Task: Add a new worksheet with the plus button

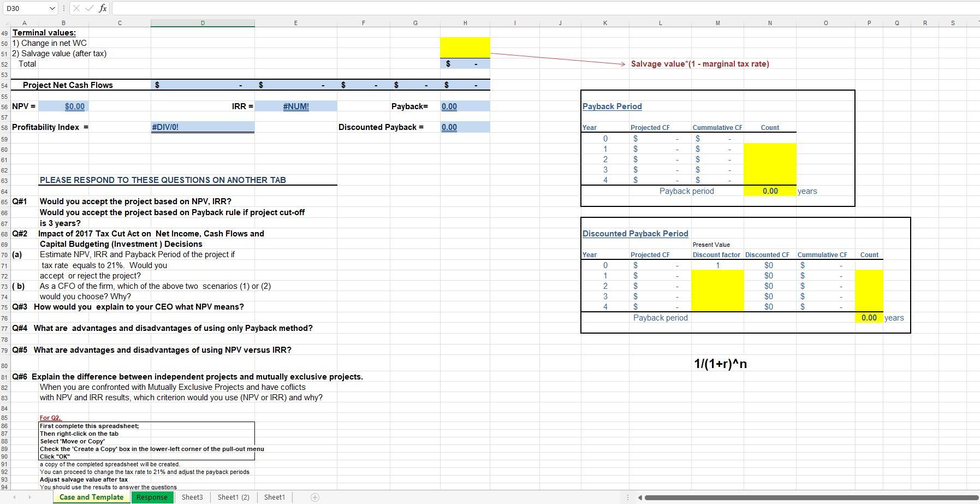Action: coord(315,497)
